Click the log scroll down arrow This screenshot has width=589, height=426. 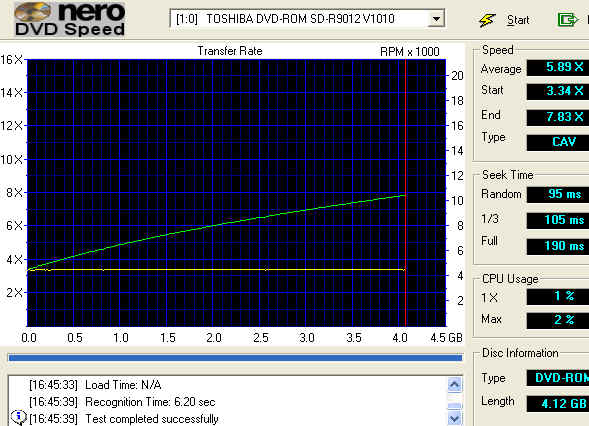455,418
